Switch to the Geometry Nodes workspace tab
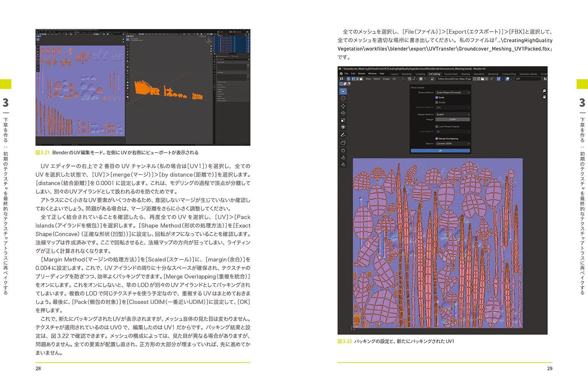The height and width of the screenshot is (380, 588). click(x=528, y=74)
